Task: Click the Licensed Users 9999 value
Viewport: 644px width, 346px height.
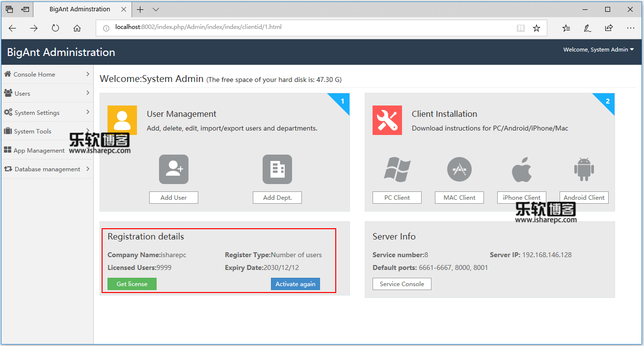Action: point(164,267)
